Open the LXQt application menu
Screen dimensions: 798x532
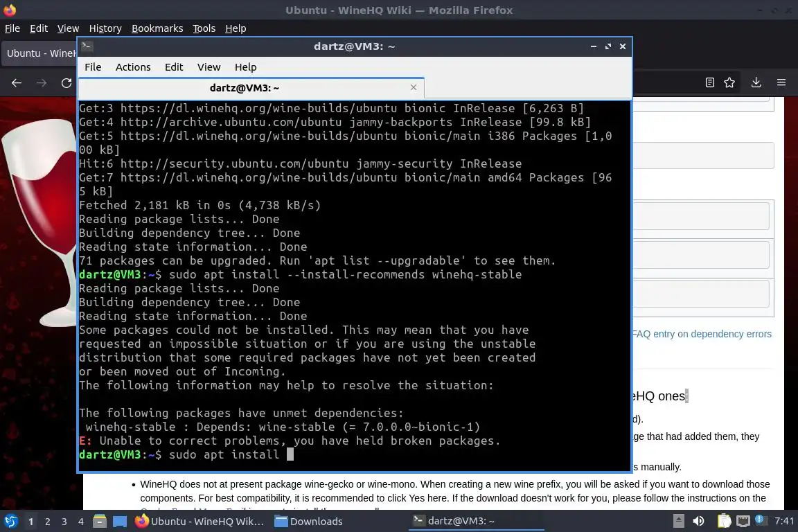coord(10,522)
